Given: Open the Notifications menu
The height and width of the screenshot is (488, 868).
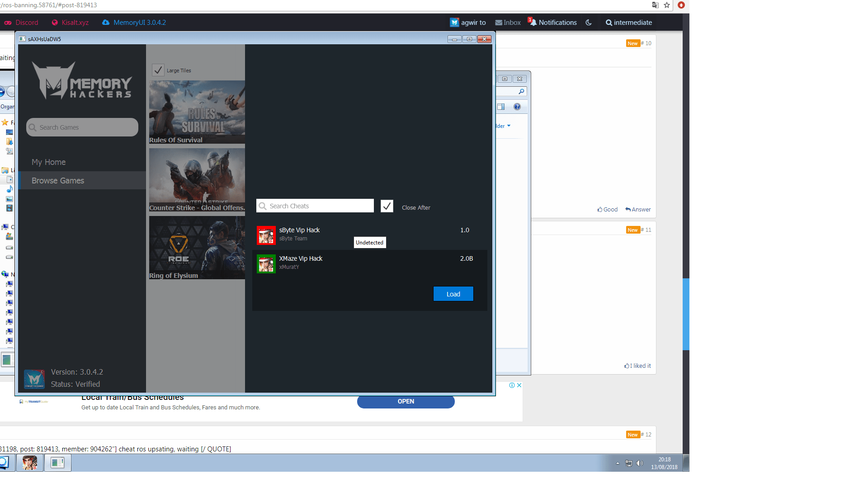Looking at the screenshot, I should [x=553, y=23].
